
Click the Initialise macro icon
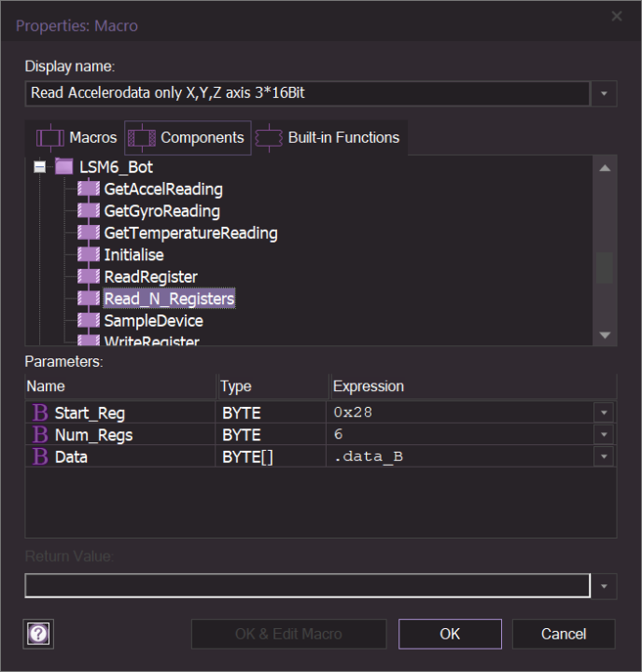click(x=89, y=255)
